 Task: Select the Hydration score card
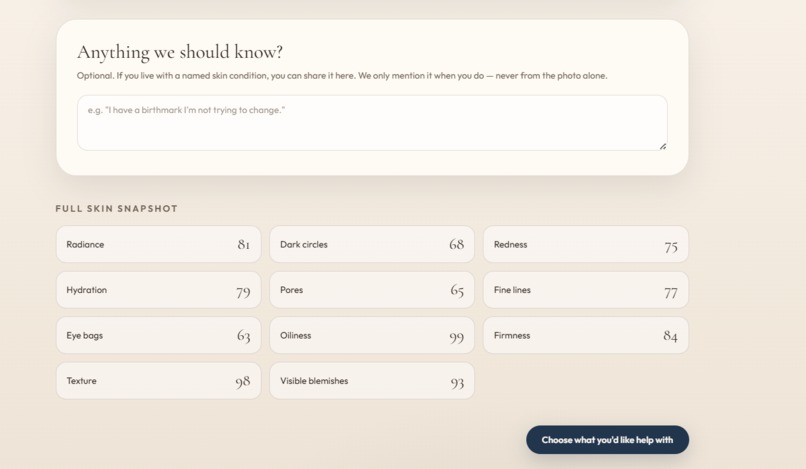pyautogui.click(x=158, y=290)
